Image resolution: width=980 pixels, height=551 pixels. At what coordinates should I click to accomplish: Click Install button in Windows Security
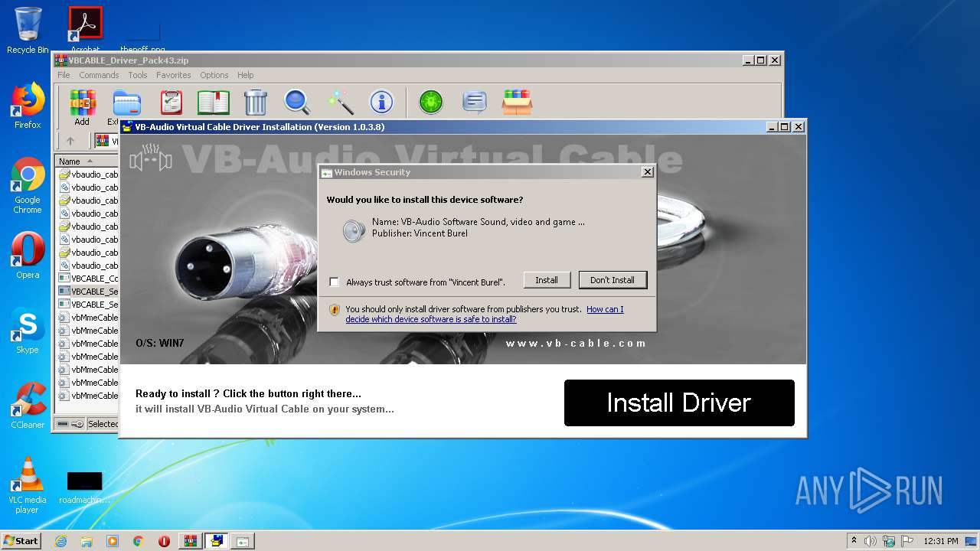(547, 280)
